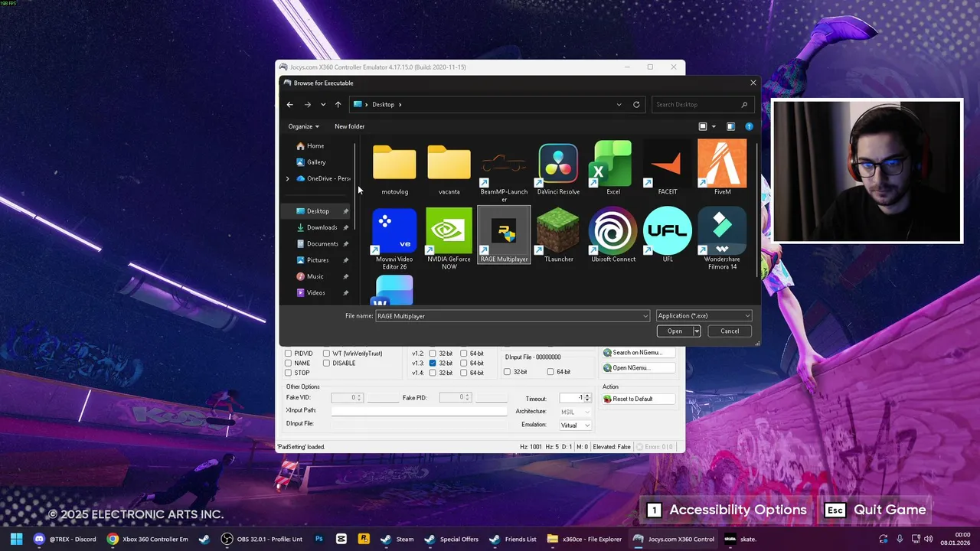Toggle the preview pane icon
This screenshot has width=980, height=551.
(x=730, y=126)
